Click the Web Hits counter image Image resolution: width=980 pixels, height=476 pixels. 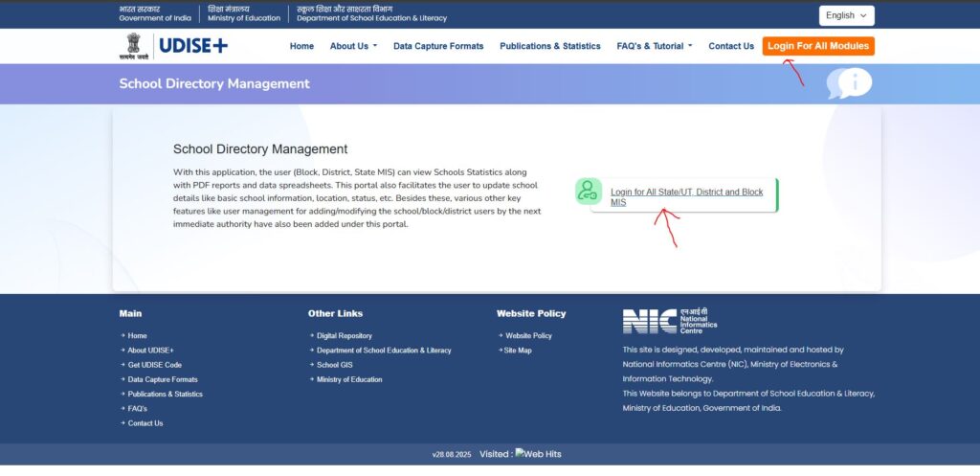click(x=538, y=454)
